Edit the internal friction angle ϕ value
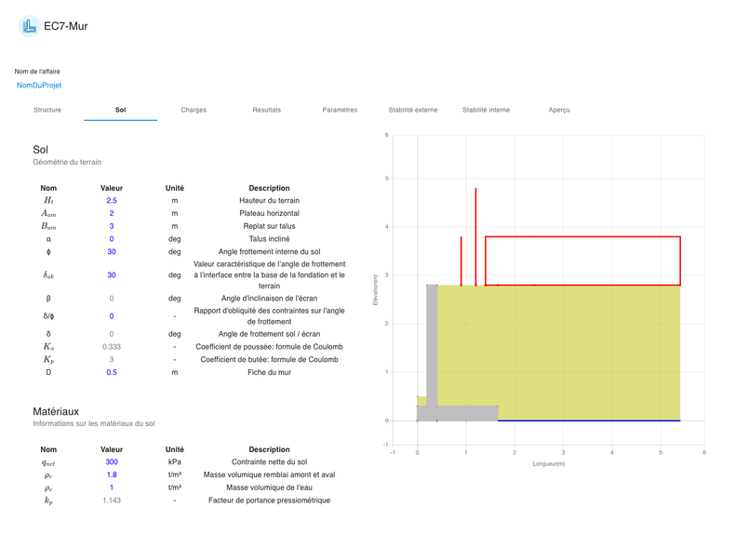735x560 pixels. [x=112, y=252]
